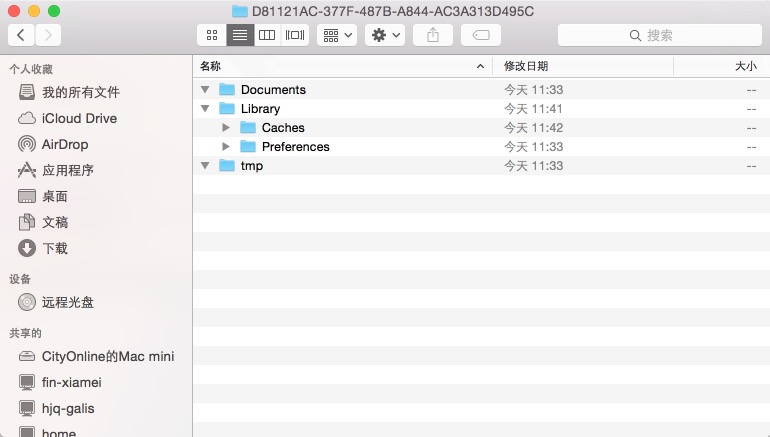Collapse the Documents folder triangle

tap(205, 89)
